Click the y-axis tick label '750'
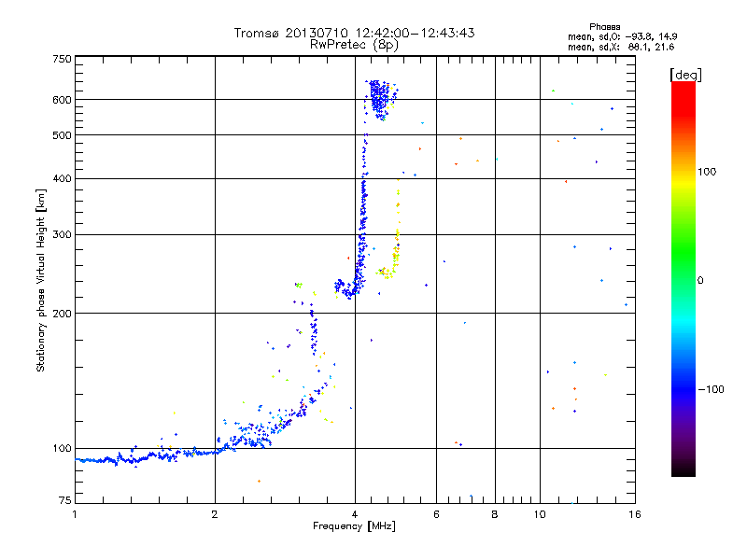747x560 pixels. 63,59
